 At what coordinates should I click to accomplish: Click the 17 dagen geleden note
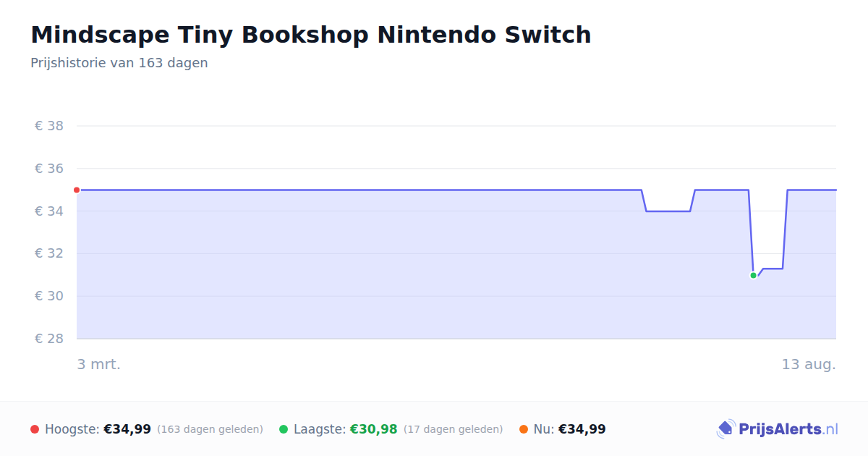point(454,429)
